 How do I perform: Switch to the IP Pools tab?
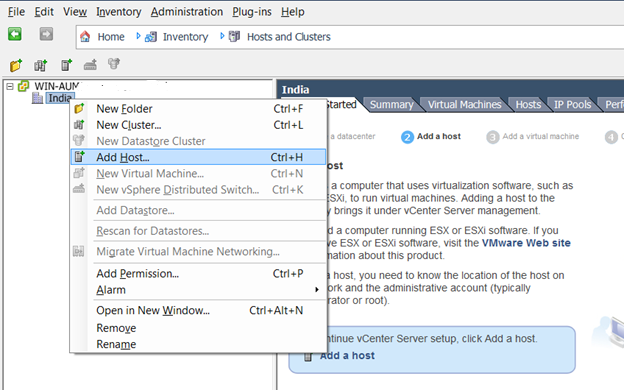572,105
